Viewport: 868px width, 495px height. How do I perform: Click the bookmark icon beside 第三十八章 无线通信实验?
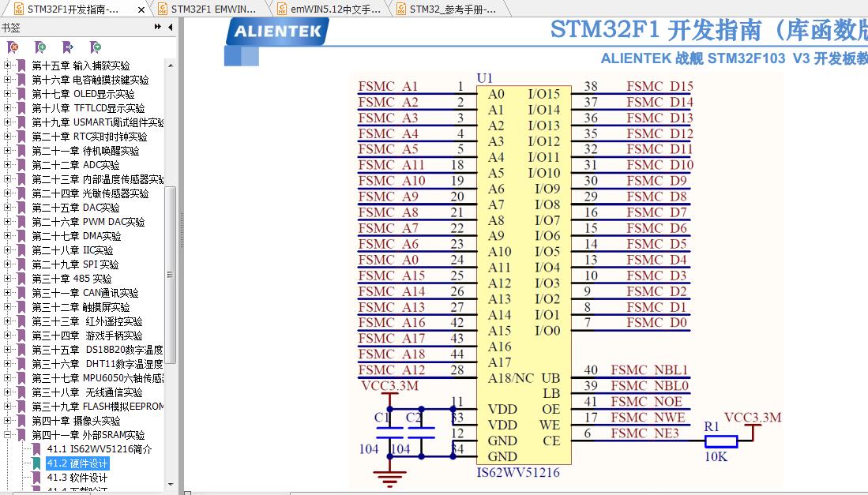21,392
